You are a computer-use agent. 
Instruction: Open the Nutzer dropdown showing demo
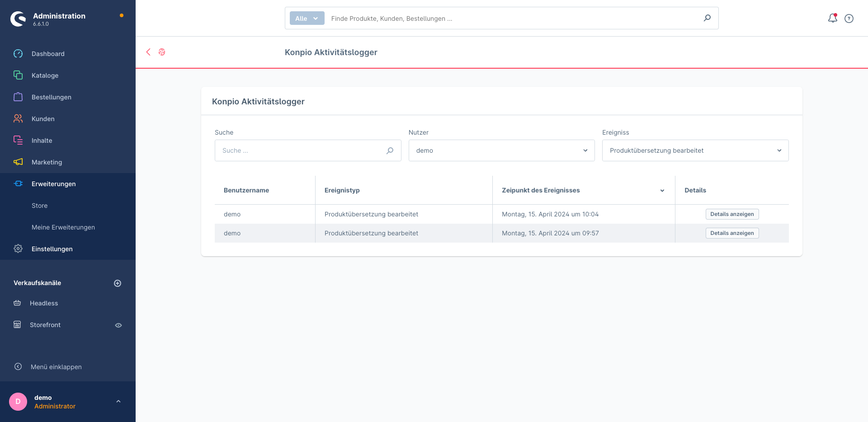pos(501,150)
